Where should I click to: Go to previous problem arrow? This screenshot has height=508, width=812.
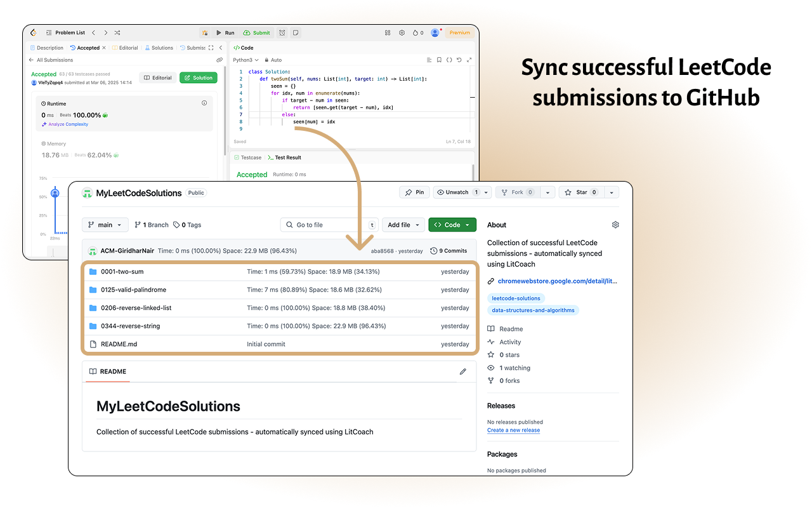94,32
